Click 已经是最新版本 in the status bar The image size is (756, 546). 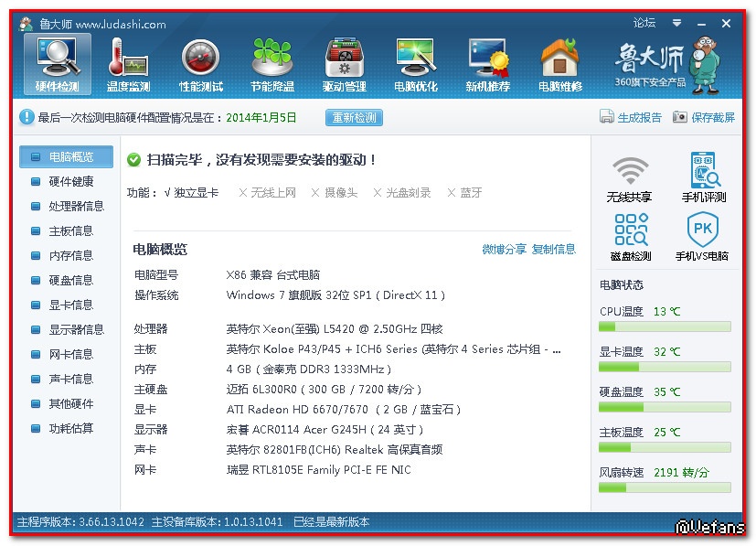tap(332, 522)
